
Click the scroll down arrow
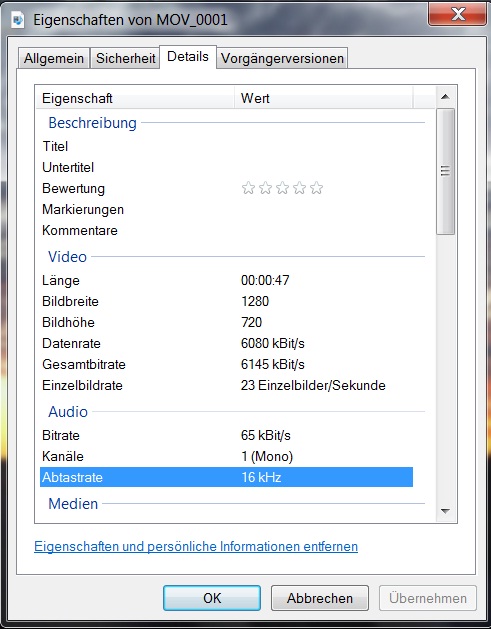click(445, 511)
